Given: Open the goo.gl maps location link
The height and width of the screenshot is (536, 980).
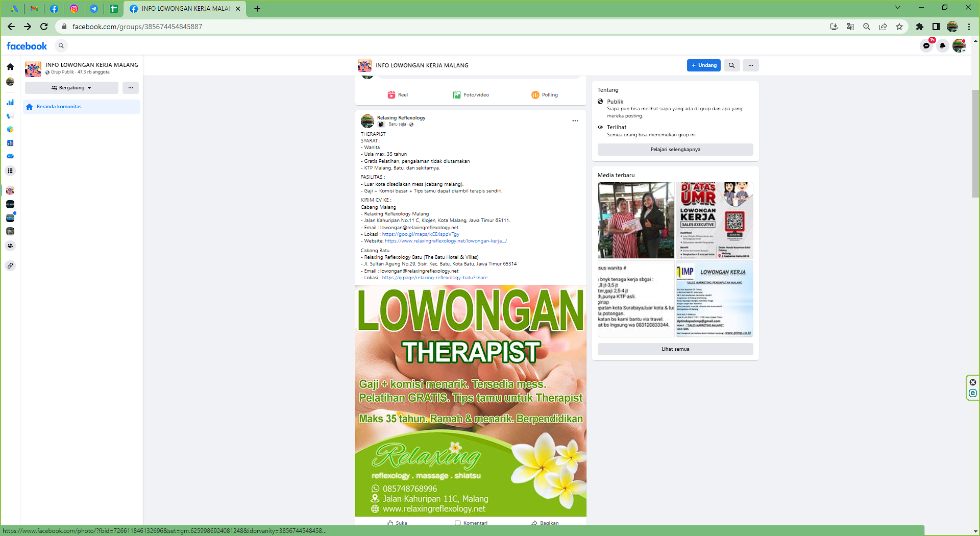Looking at the screenshot, I should (x=421, y=234).
